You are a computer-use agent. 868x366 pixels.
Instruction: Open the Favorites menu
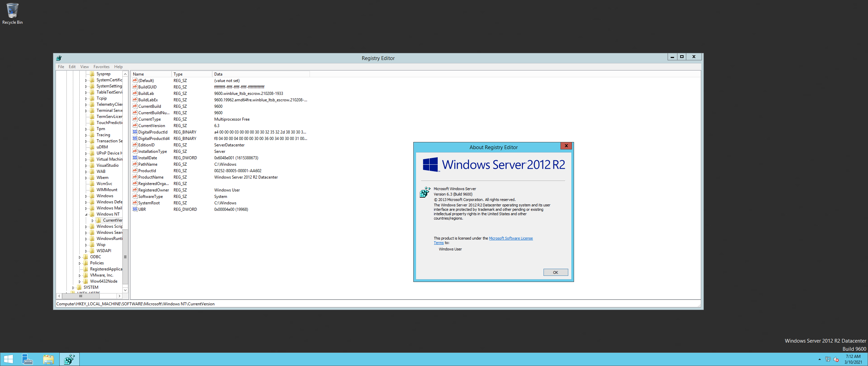click(101, 67)
